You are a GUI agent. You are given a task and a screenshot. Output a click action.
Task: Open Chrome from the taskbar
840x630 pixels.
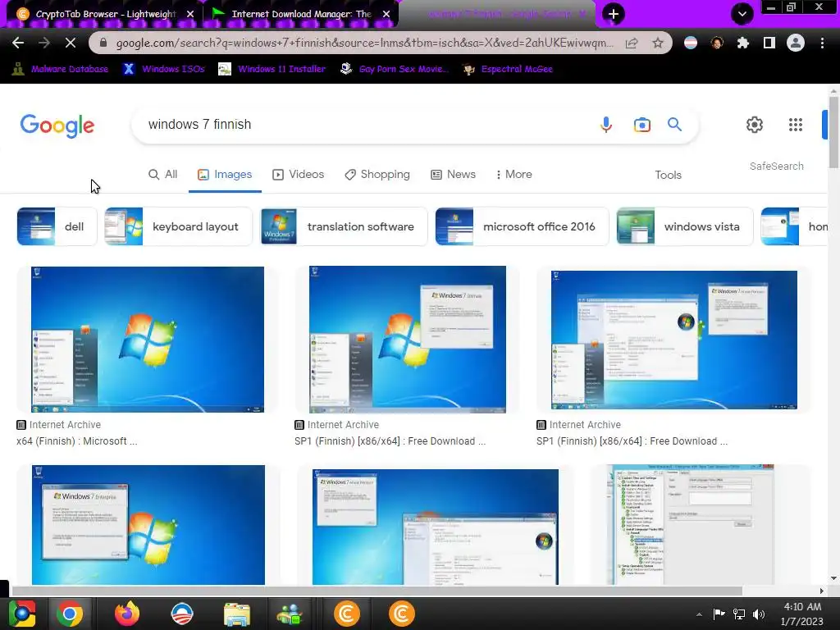pyautogui.click(x=70, y=614)
